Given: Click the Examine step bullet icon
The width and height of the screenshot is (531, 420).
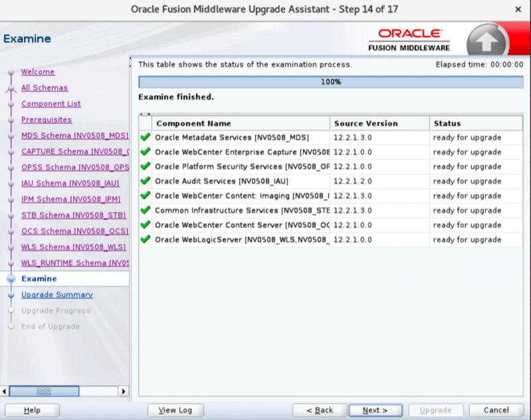Looking at the screenshot, I should (x=11, y=279).
